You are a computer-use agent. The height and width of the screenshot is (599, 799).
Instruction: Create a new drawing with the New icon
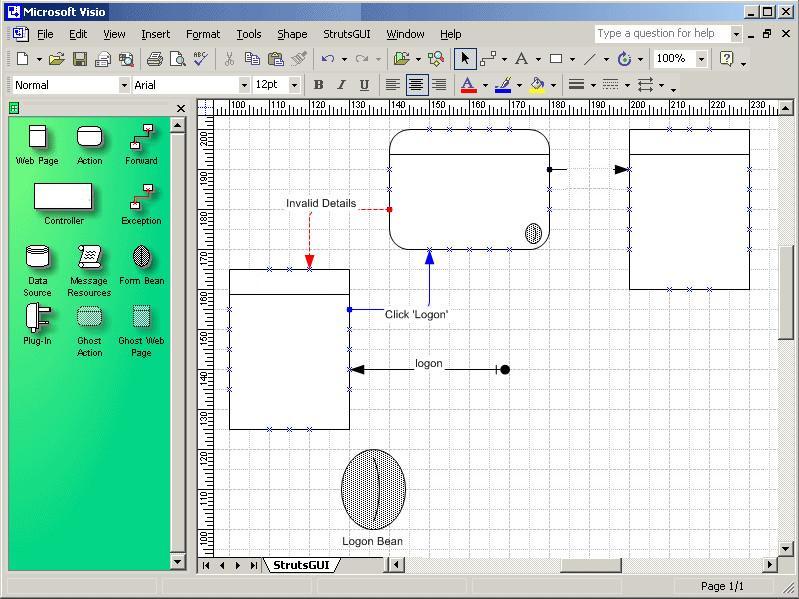[22, 59]
